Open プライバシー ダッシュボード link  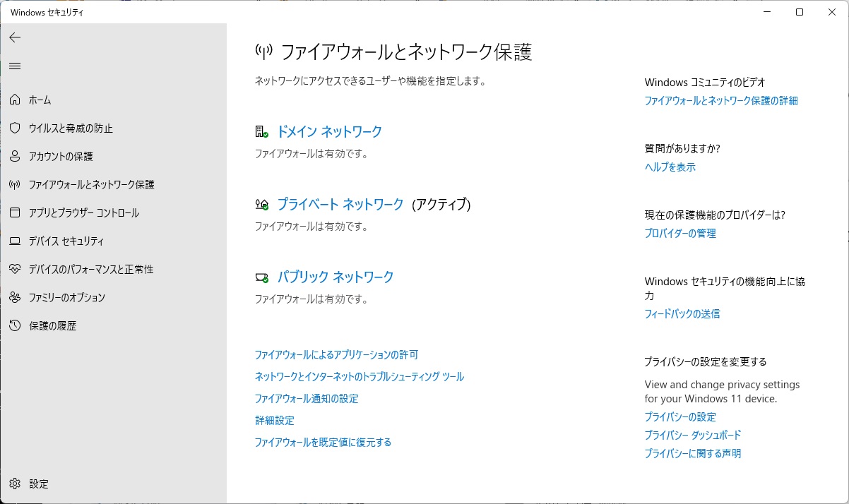pyautogui.click(x=691, y=435)
